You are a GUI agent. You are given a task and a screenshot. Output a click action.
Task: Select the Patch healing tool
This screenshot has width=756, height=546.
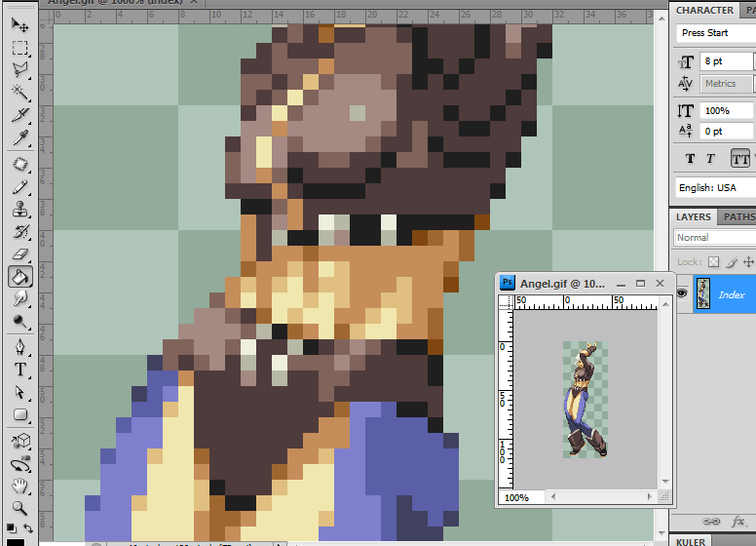pos(19,164)
